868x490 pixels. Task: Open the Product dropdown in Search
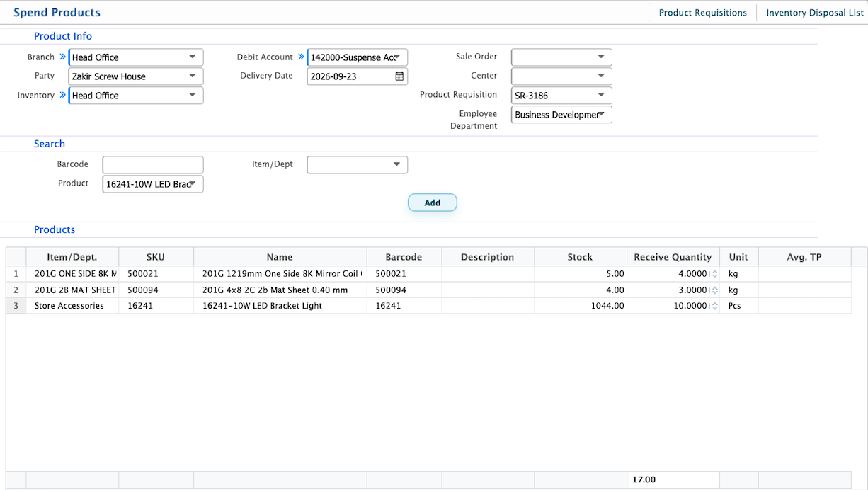click(x=153, y=184)
